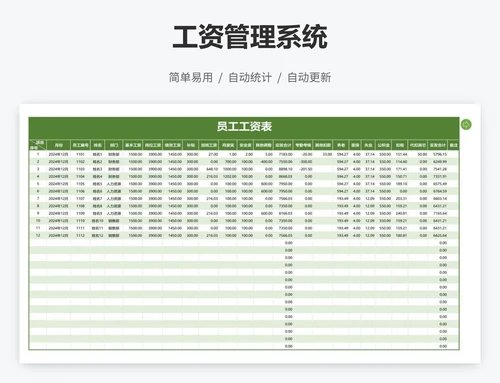Click employee number cell 1110
The width and height of the screenshot is (500, 383).
(80, 221)
